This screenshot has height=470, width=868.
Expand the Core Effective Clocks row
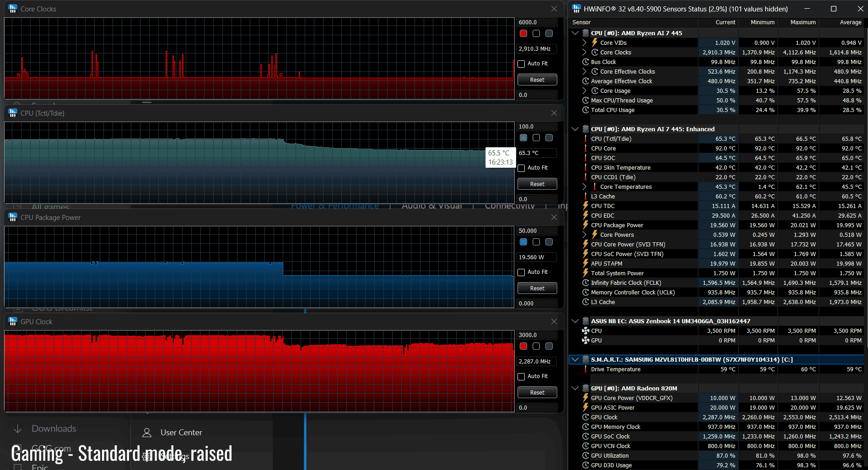(584, 71)
